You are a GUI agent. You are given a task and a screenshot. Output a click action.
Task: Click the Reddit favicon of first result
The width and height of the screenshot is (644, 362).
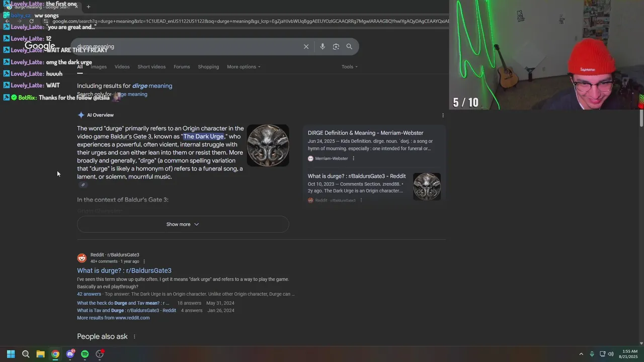(x=82, y=258)
